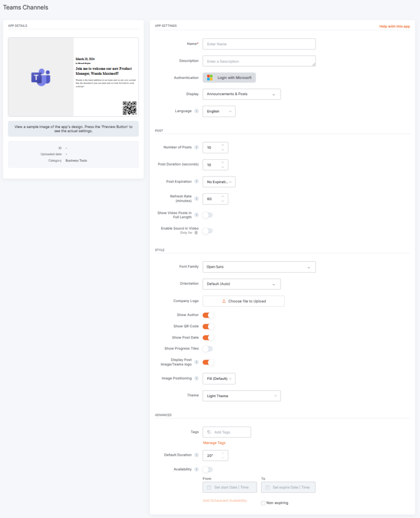Click the calendar icon in Set start Date field
This screenshot has height=518, width=420.
pos(209,487)
